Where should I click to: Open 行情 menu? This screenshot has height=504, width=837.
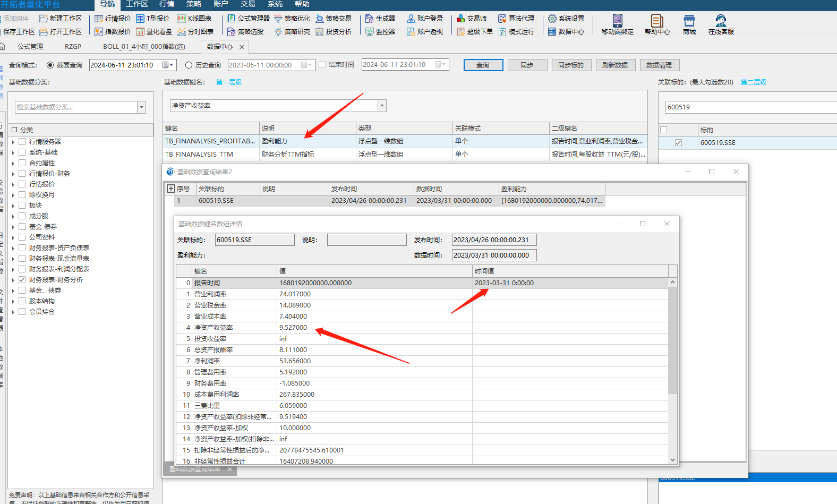pos(167,4)
